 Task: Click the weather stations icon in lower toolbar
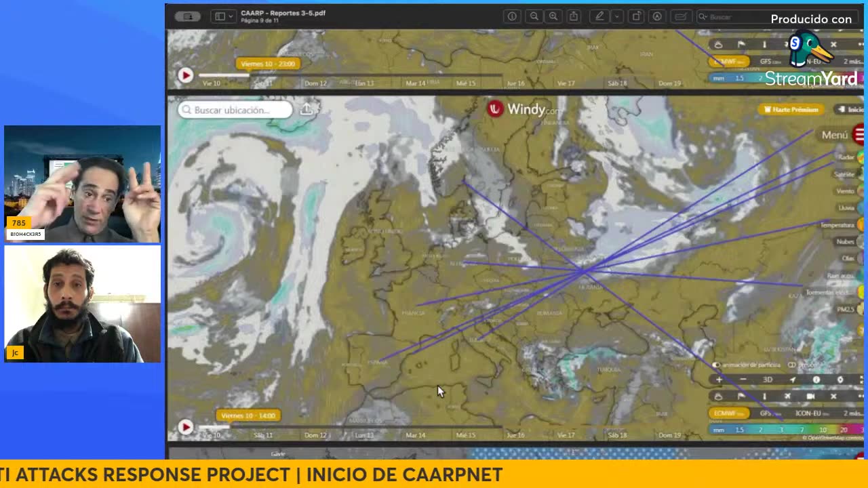coord(718,396)
